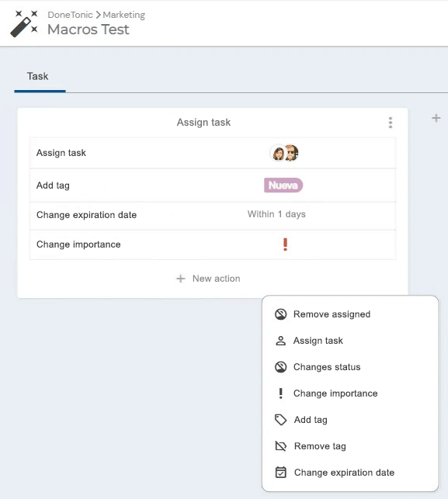Viewport: 448px width, 499px height.
Task: Click the calendar icon for expiration date
Action: point(280,473)
